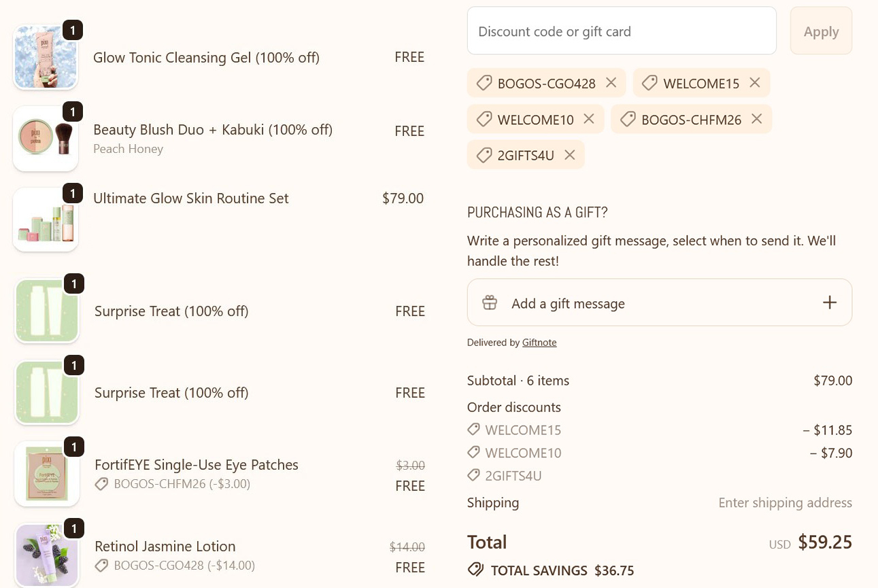
Task: Click the Total Savings tags icon
Action: coord(475,570)
